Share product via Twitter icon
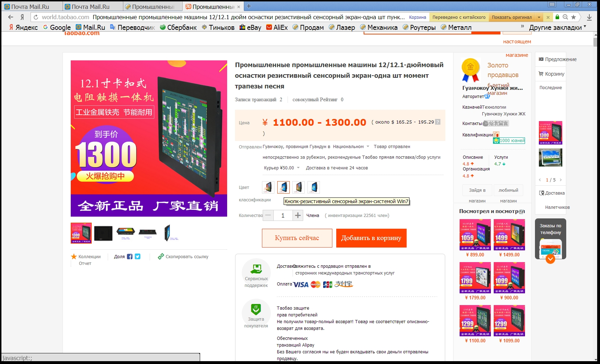 (x=138, y=256)
